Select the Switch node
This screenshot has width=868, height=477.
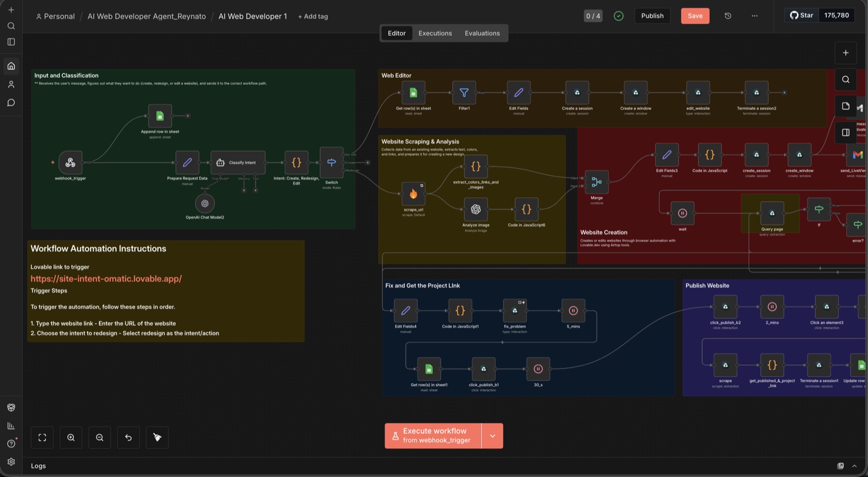click(331, 162)
